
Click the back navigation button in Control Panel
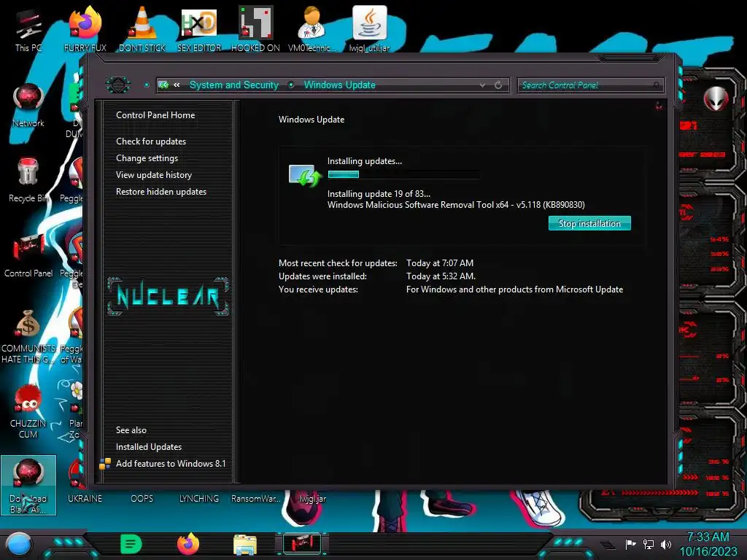pos(117,85)
